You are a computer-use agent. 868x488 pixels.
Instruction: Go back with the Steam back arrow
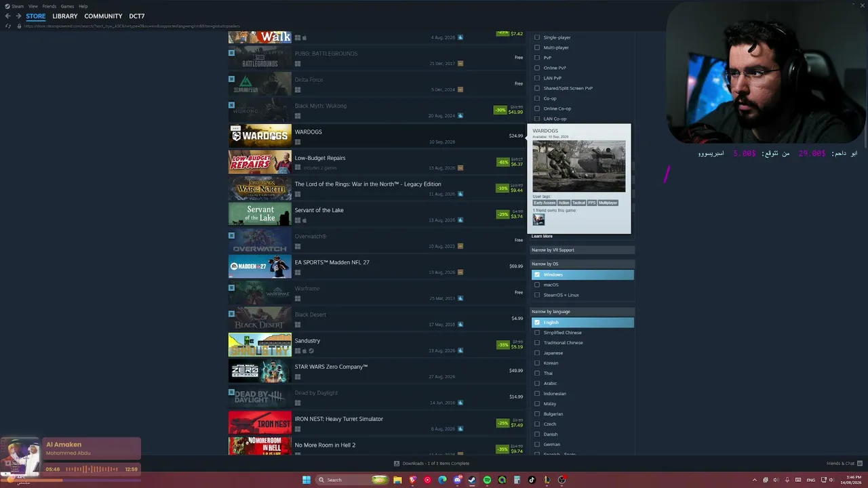[x=8, y=16]
